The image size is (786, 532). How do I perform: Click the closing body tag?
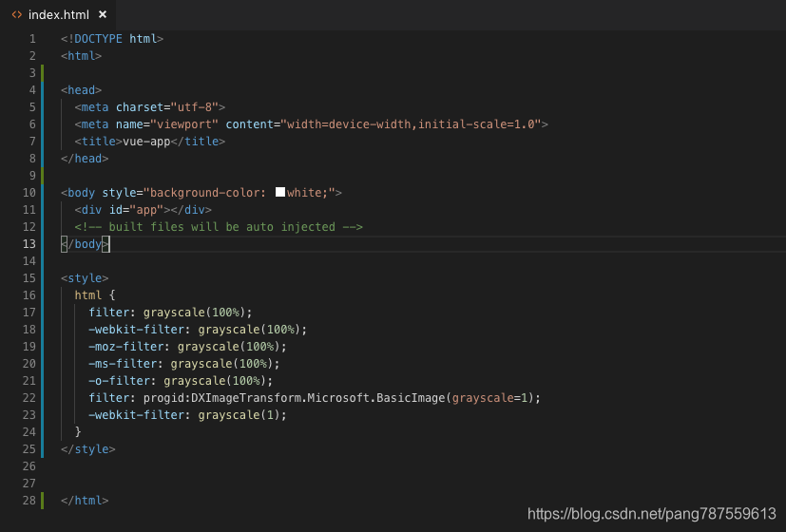[85, 244]
